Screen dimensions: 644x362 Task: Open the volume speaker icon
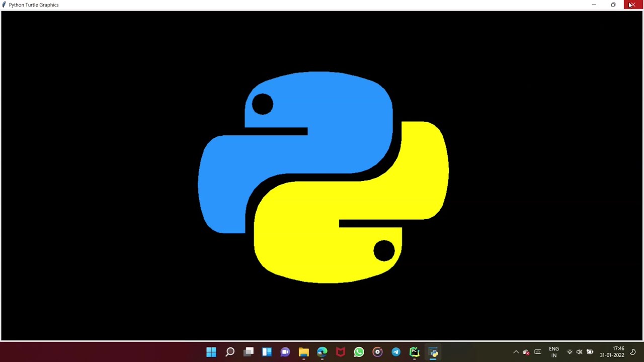tap(579, 352)
